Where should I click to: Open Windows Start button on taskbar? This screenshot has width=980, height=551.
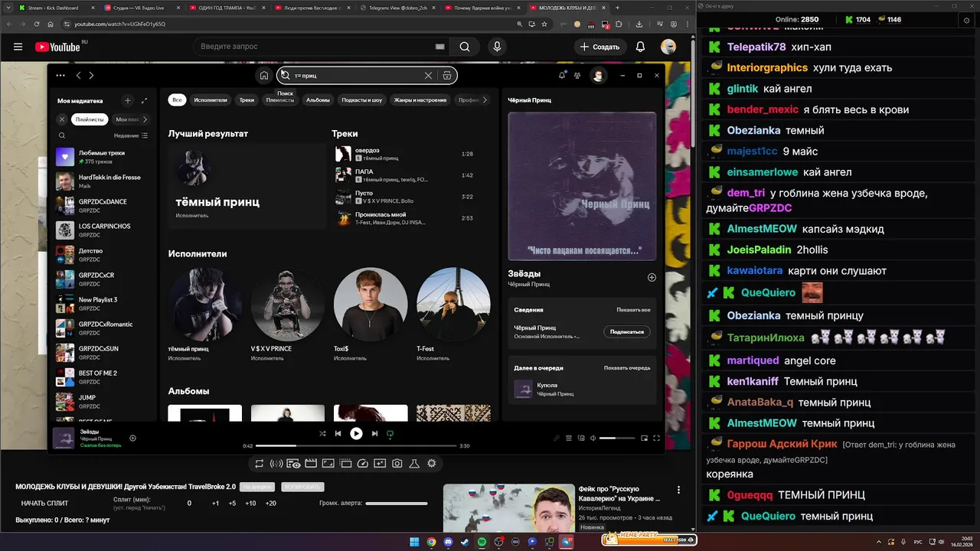pyautogui.click(x=414, y=542)
